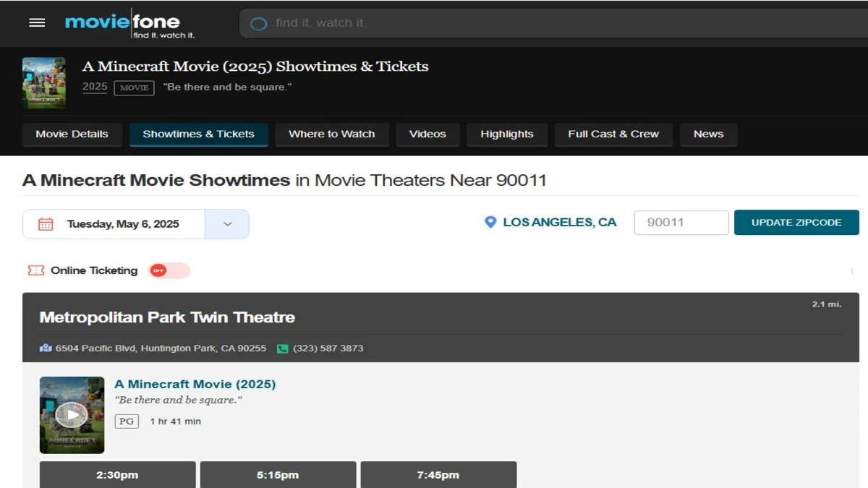Image resolution: width=868 pixels, height=488 pixels.
Task: Click the page heading A Minecraft Movie Showtimes
Action: point(156,180)
